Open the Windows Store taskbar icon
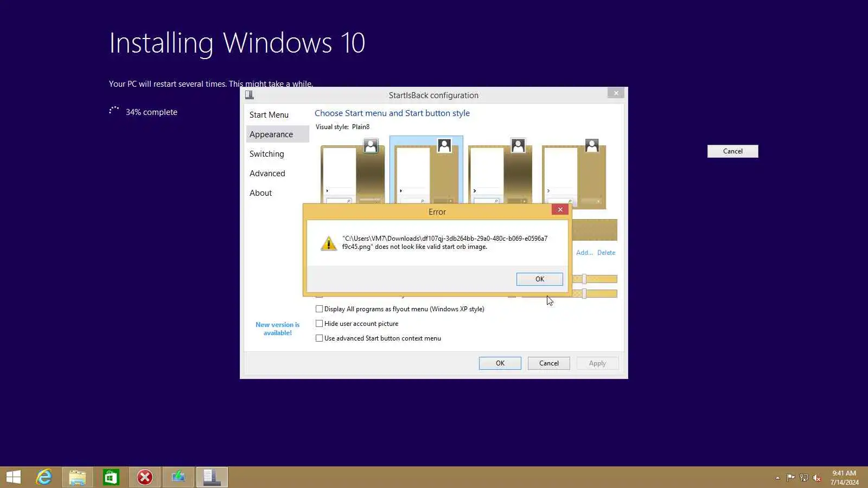The height and width of the screenshot is (488, 868). [111, 477]
